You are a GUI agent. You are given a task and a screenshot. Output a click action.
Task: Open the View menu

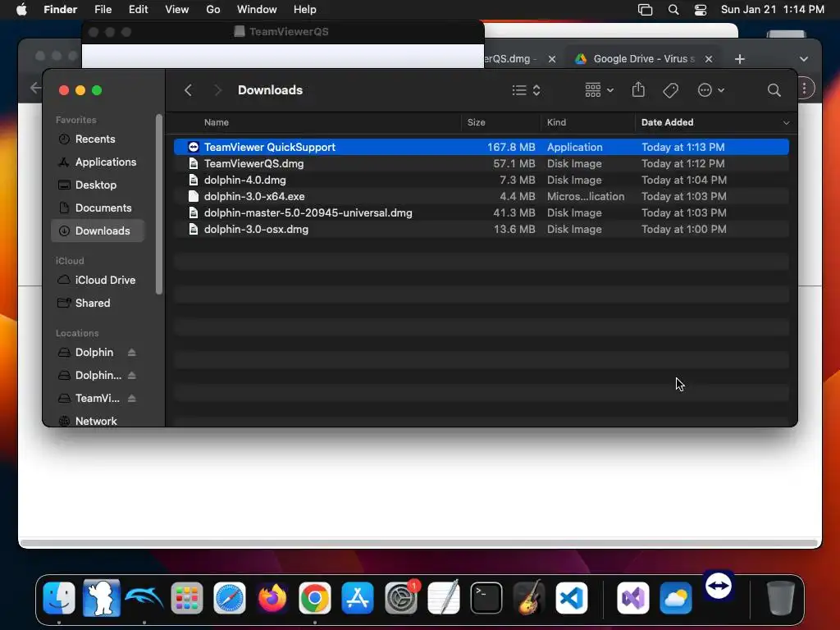point(177,10)
